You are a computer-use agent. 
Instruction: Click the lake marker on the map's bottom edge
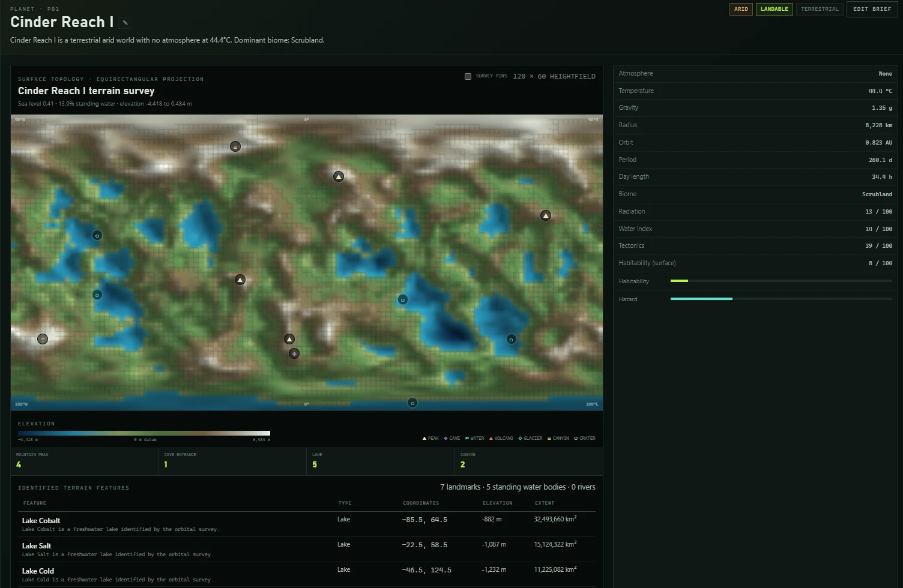pyautogui.click(x=412, y=403)
